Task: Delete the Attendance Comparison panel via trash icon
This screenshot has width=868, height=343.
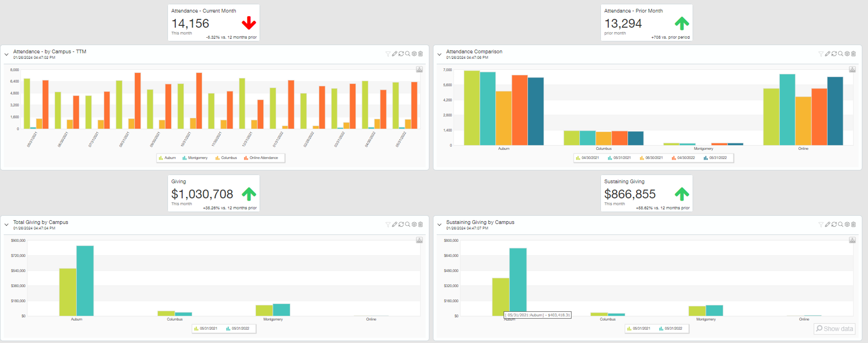Action: click(854, 54)
